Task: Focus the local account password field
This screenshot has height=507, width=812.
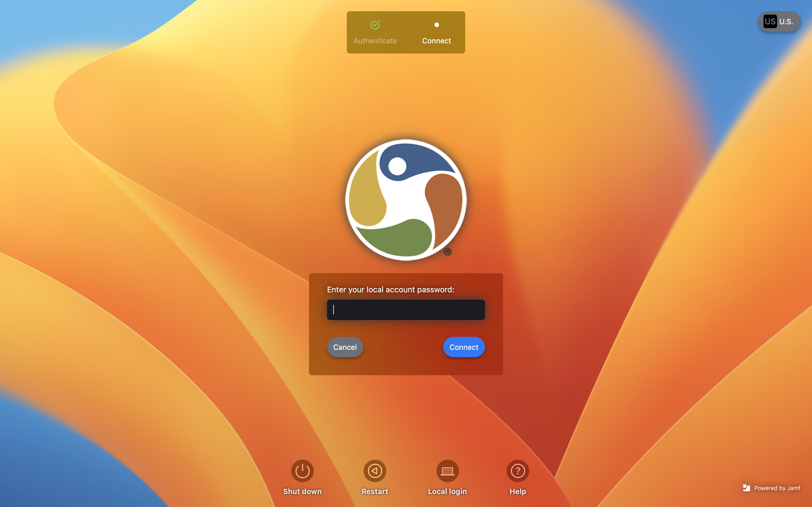Action: point(406,310)
